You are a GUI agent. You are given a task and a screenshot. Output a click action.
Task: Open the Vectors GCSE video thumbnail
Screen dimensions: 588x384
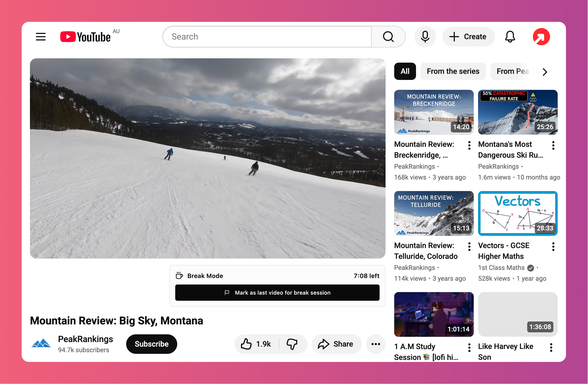(x=518, y=213)
